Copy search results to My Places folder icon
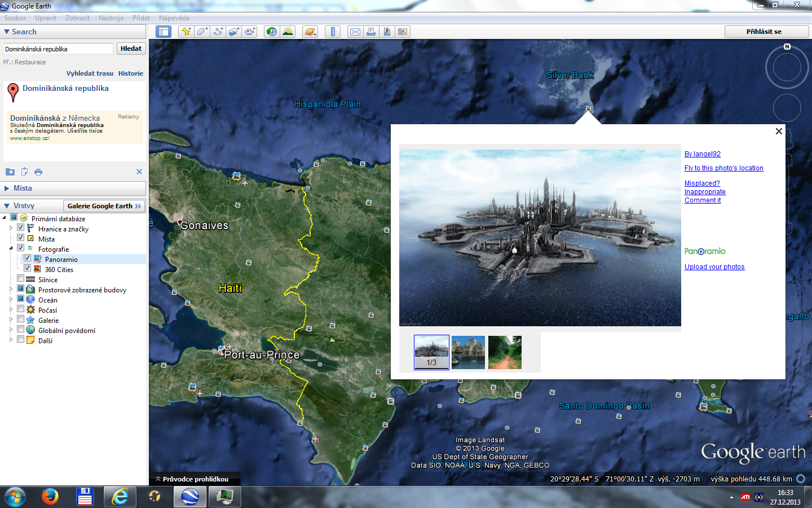This screenshot has width=812, height=508. pos(10,172)
